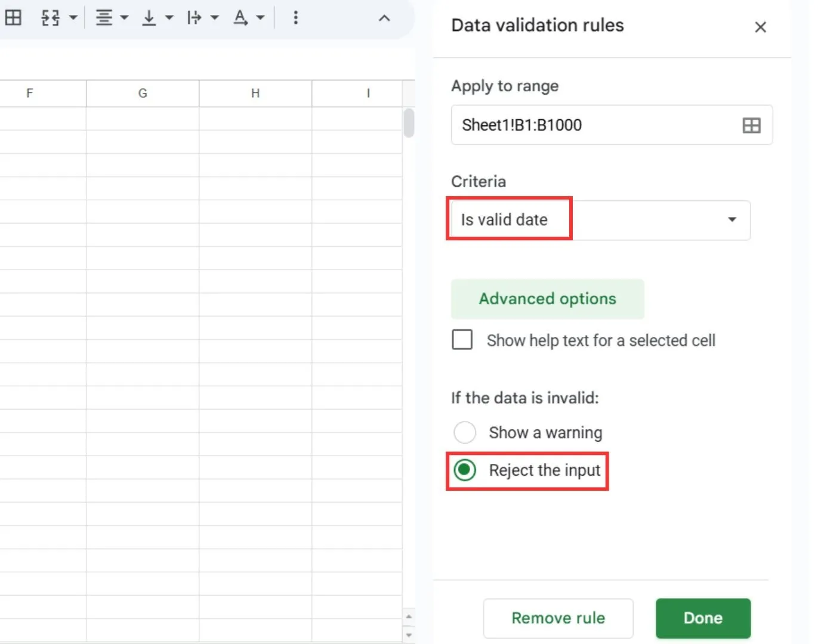
Task: Click the green Done button
Action: [x=703, y=618]
